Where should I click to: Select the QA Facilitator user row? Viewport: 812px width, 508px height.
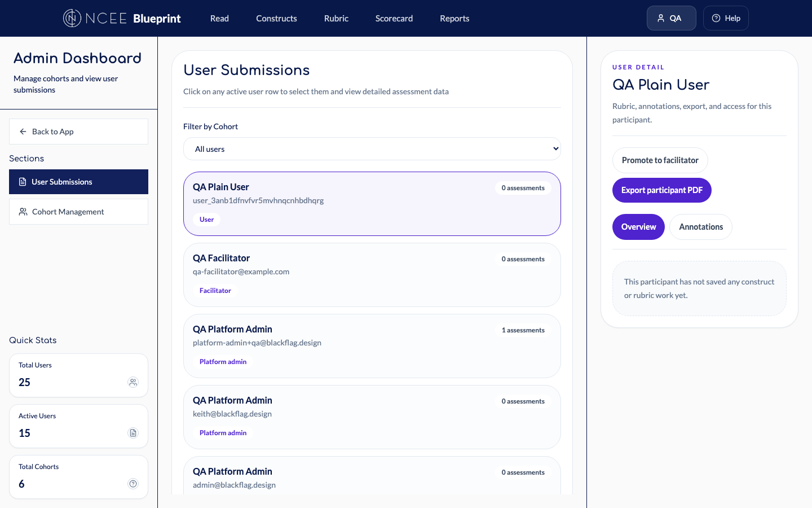372,275
